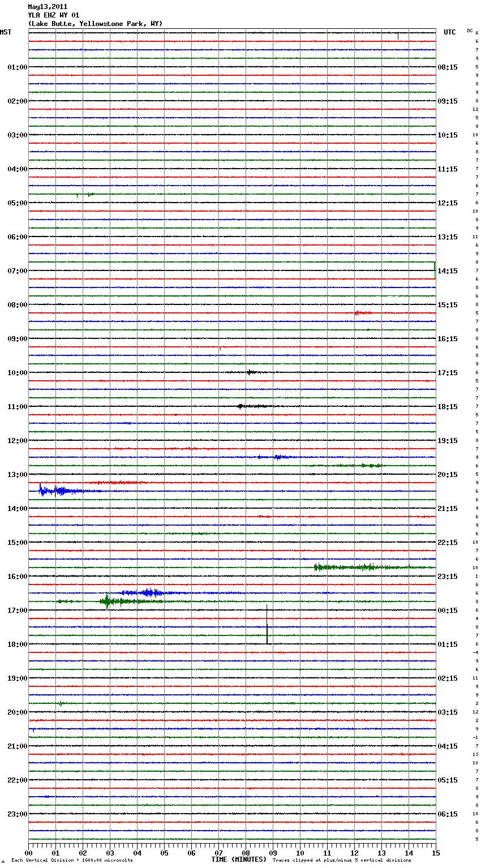The image size is (481, 868).
Task: Click minute 15 on the time axis
Action: [x=436, y=853]
